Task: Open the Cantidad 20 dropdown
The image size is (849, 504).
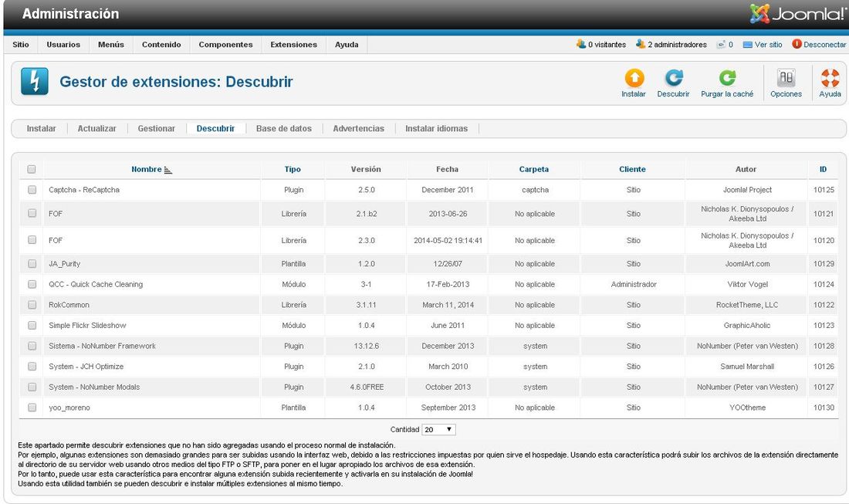Action: tap(438, 429)
